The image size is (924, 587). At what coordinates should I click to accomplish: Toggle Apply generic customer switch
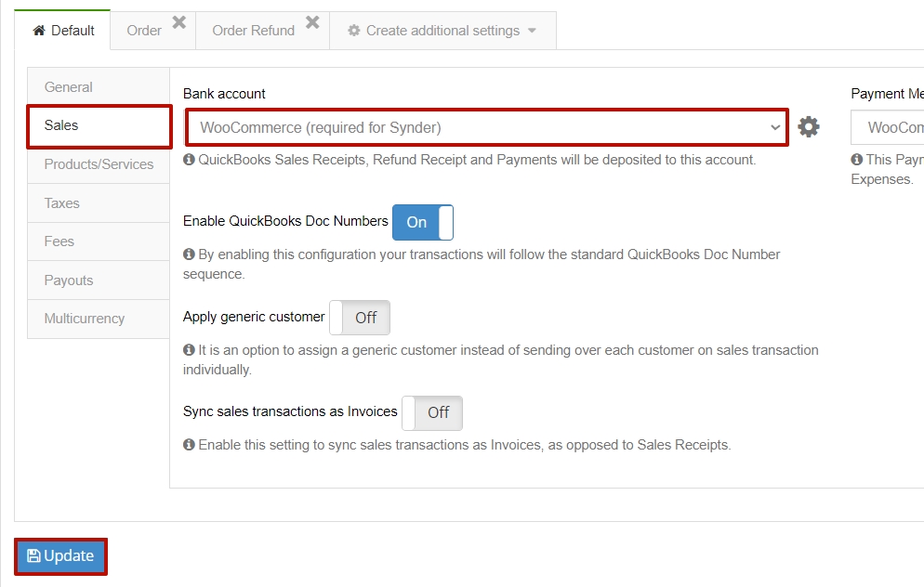point(360,318)
